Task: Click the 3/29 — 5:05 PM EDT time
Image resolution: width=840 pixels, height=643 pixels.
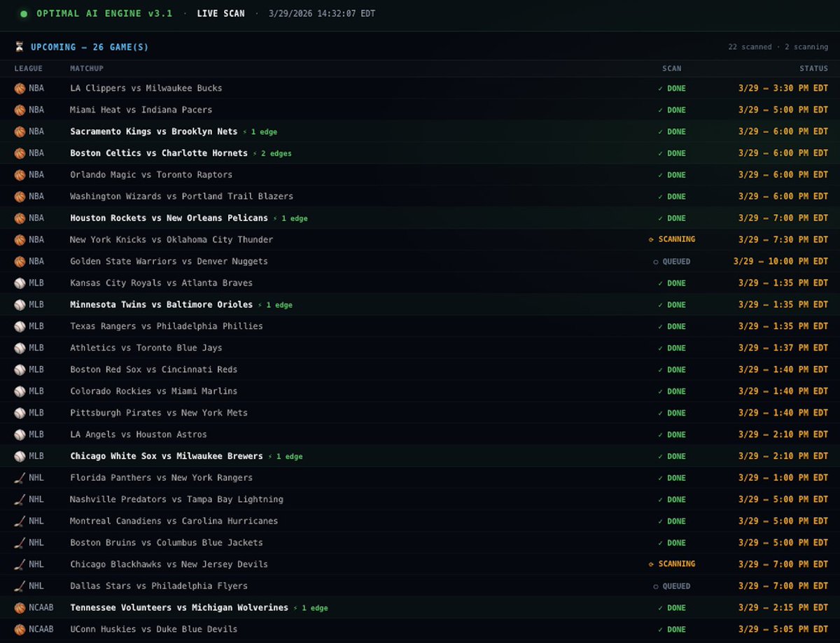Action: pyautogui.click(x=783, y=629)
